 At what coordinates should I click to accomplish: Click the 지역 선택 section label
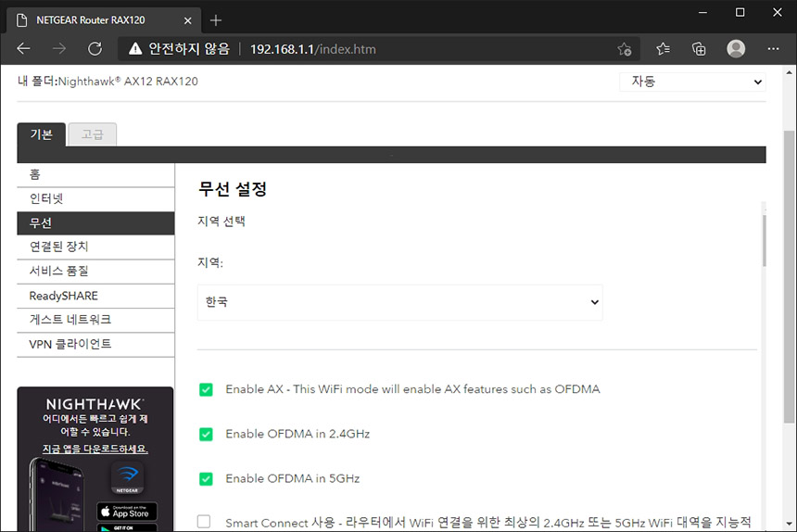tap(221, 221)
